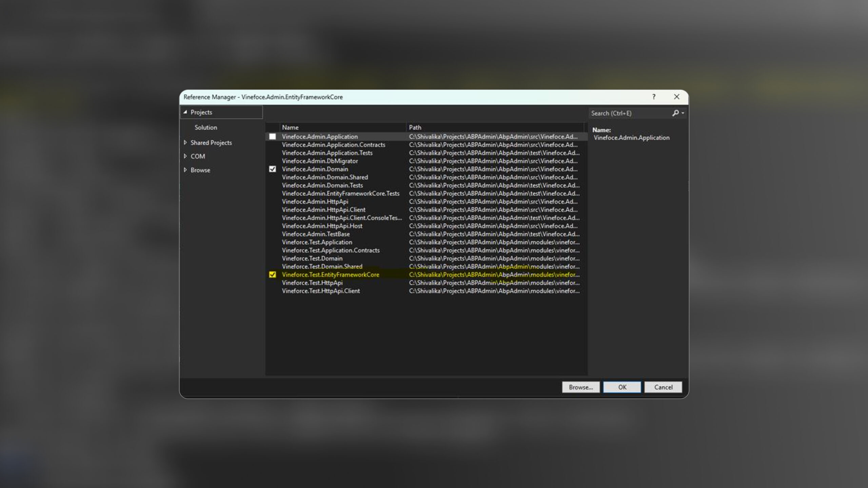Select the Vinefoce.Admin.Application.Tests row
The width and height of the screenshot is (868, 488).
426,153
